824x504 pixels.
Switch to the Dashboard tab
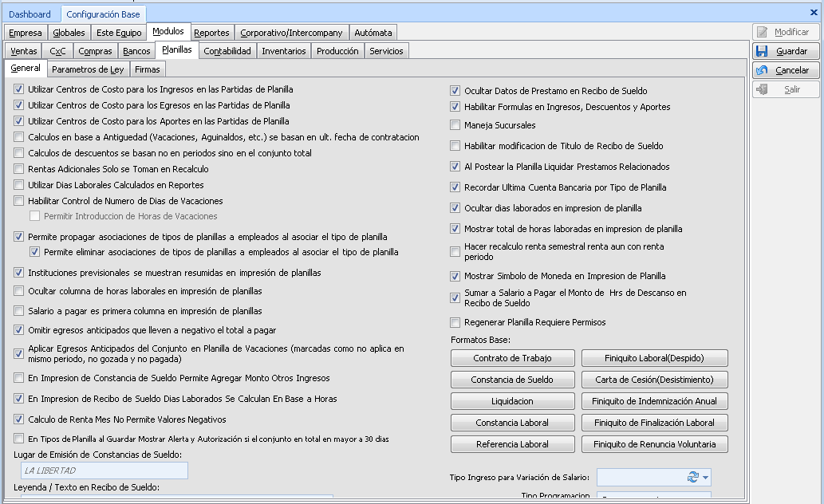pos(30,14)
